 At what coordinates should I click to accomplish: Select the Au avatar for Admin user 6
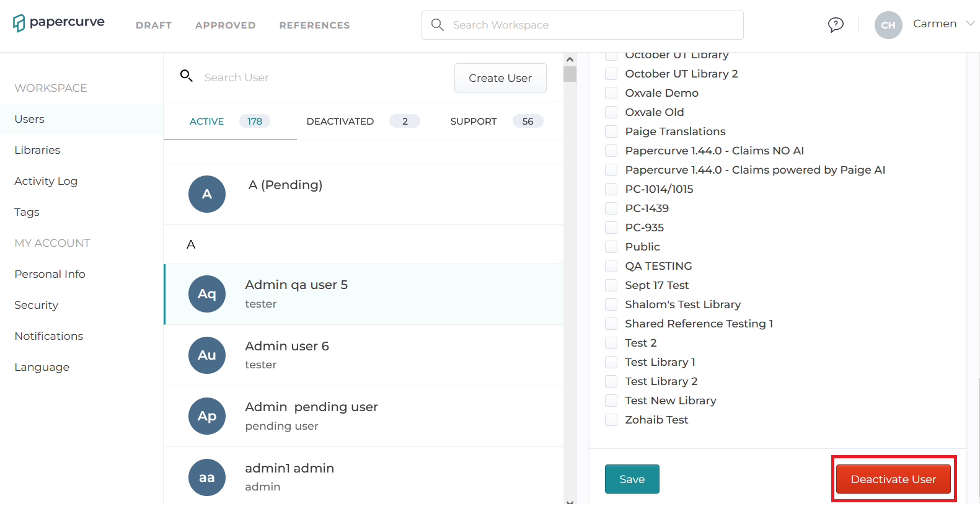pos(207,355)
